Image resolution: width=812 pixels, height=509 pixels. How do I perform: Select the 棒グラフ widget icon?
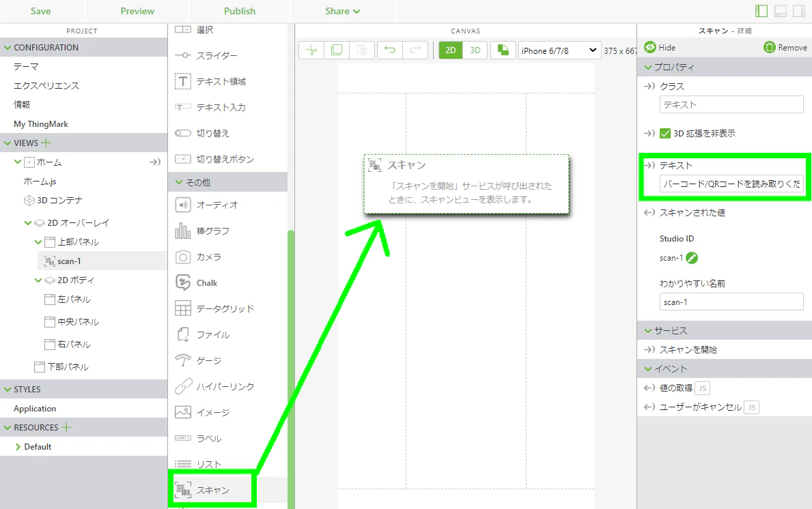(183, 231)
